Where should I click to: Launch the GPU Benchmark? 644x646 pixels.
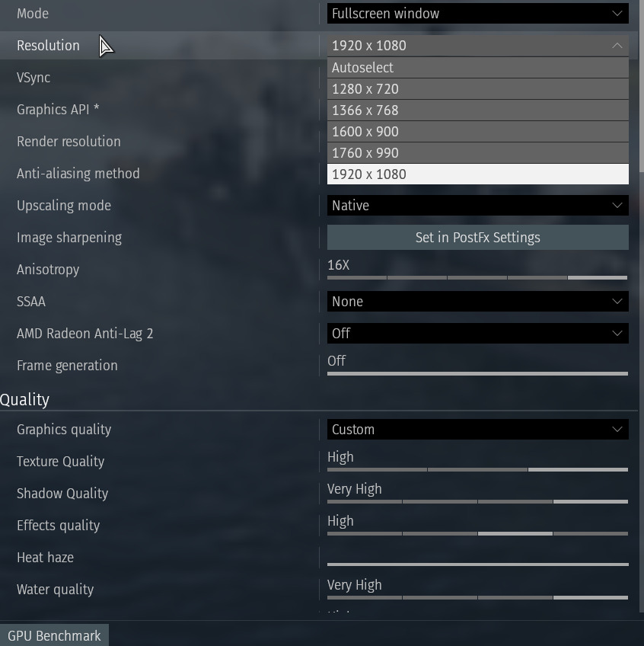(54, 635)
